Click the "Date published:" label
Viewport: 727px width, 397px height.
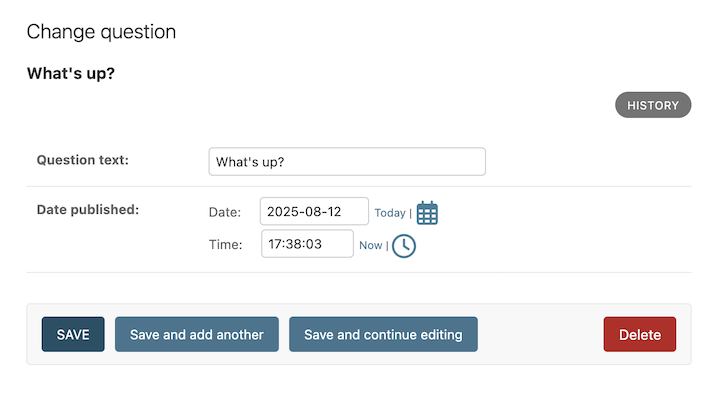tap(88, 210)
